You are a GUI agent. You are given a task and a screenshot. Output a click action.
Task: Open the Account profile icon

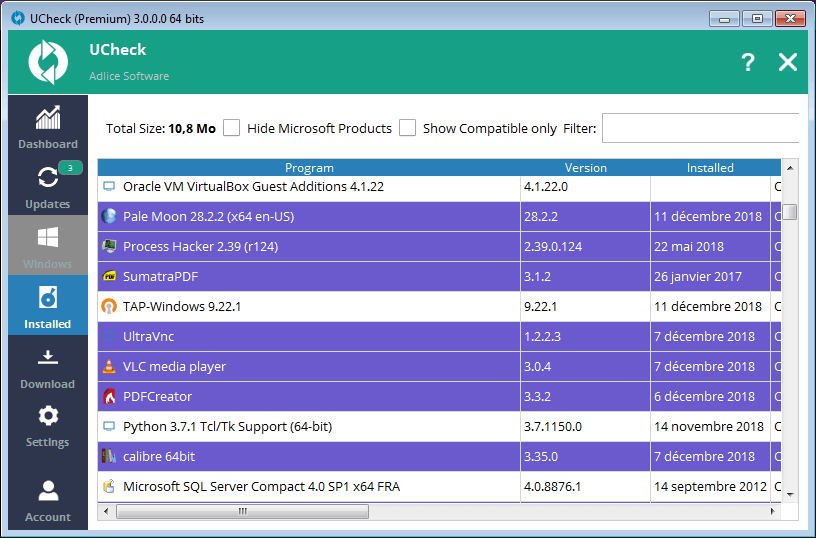(x=47, y=491)
